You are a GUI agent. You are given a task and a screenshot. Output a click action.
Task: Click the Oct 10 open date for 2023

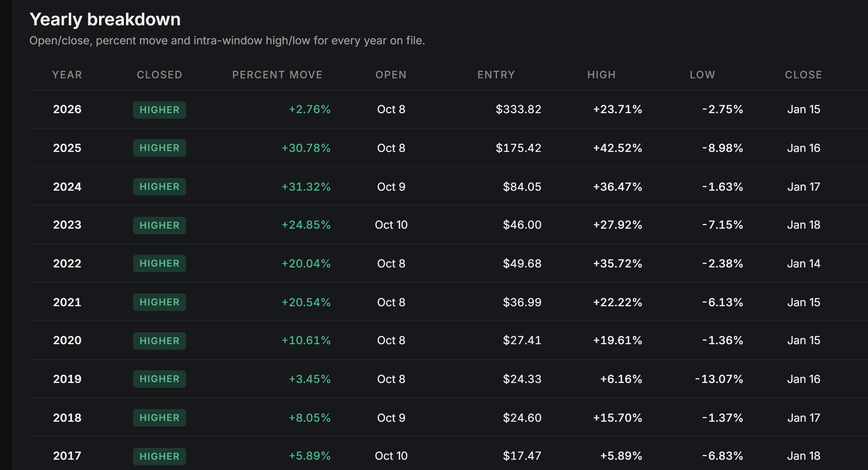click(x=391, y=225)
